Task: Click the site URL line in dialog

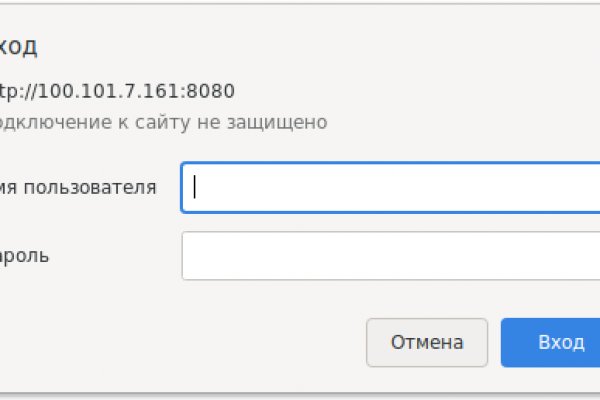Action: 118,92
